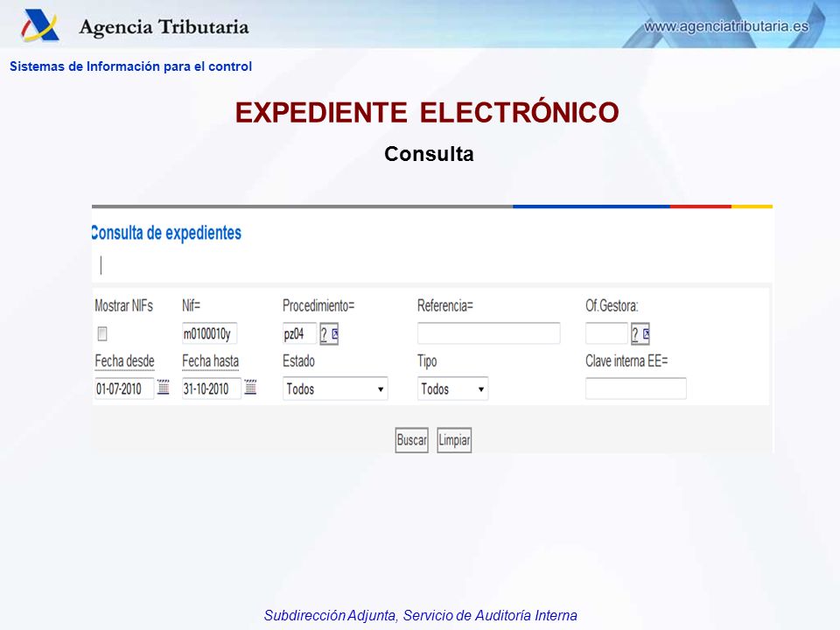Click the Tipo label

[427, 361]
